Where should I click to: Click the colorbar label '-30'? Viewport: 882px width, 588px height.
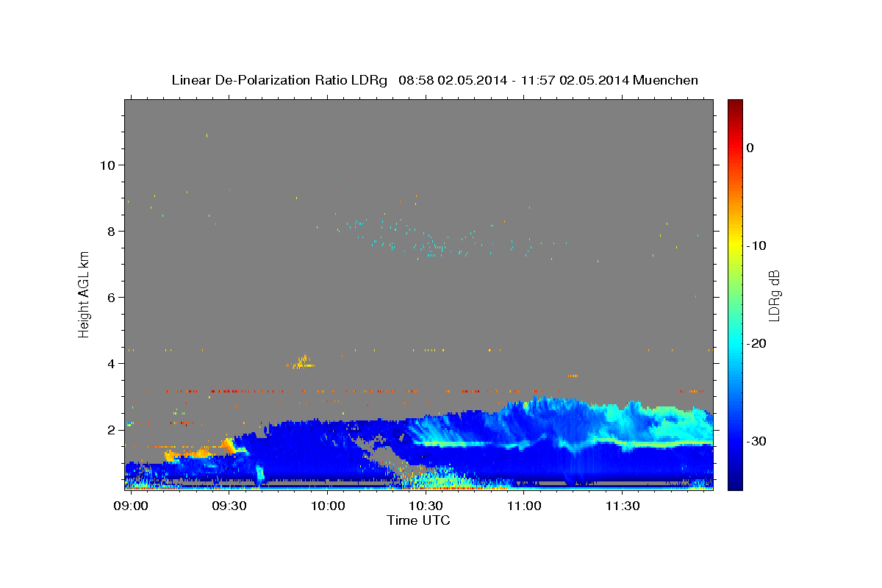tap(756, 441)
